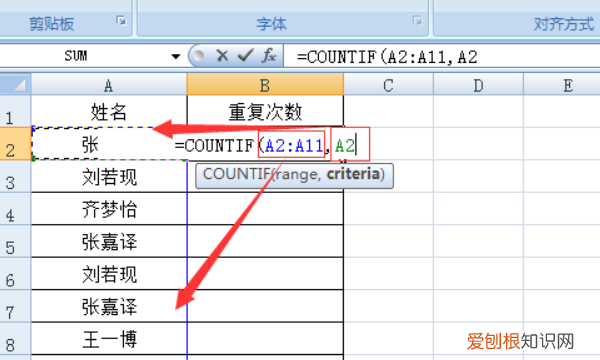This screenshot has width=600, height=360.
Task: Click cell A7 containing 张嘉译
Action: coord(109,306)
